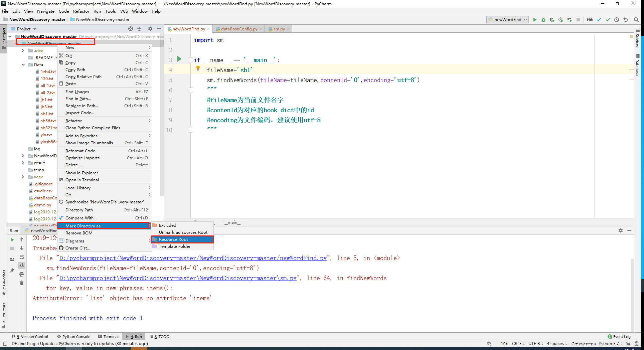Screen dimensions: 644x350
Task: Expand the .idea folder
Action: pyautogui.click(x=23, y=51)
